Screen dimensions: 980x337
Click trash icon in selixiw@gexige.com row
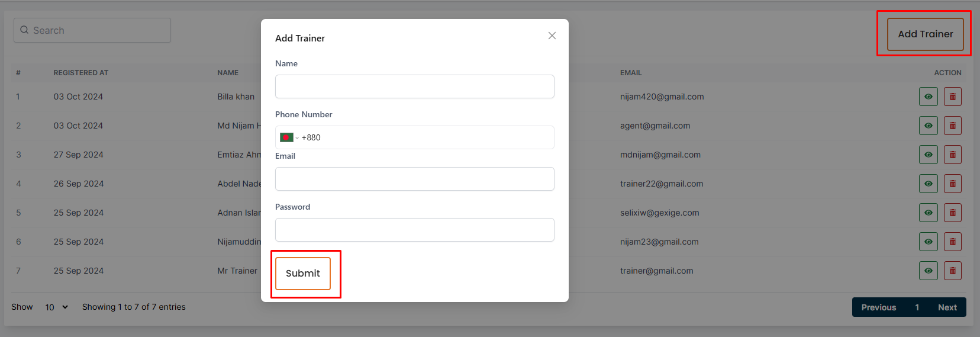click(952, 213)
